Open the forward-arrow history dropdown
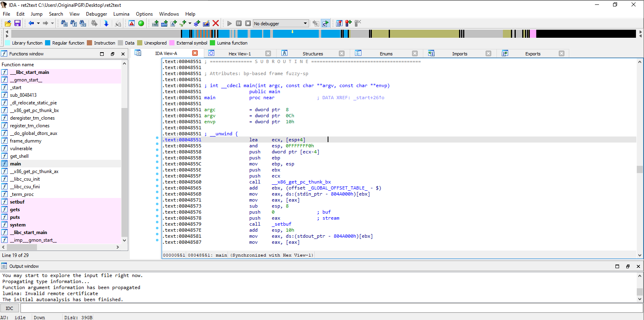This screenshot has width=644, height=320. click(x=52, y=23)
